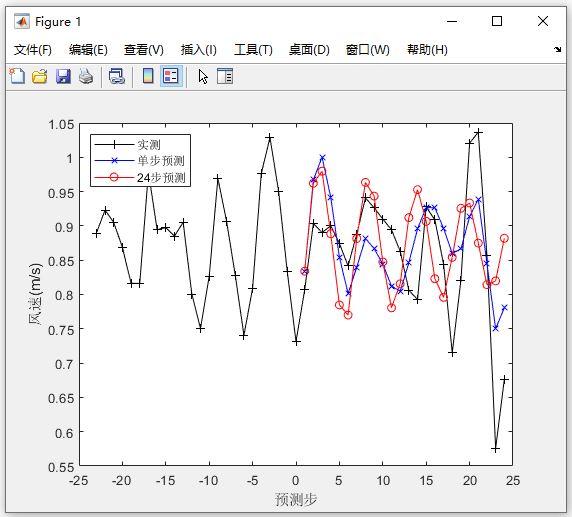Click the Link Plot toolbar icon
572x517 pixels.
117,76
